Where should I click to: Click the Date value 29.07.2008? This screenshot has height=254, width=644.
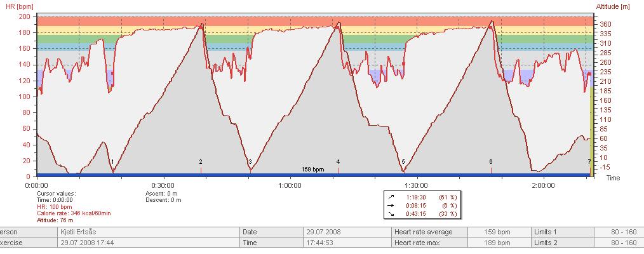click(x=323, y=232)
